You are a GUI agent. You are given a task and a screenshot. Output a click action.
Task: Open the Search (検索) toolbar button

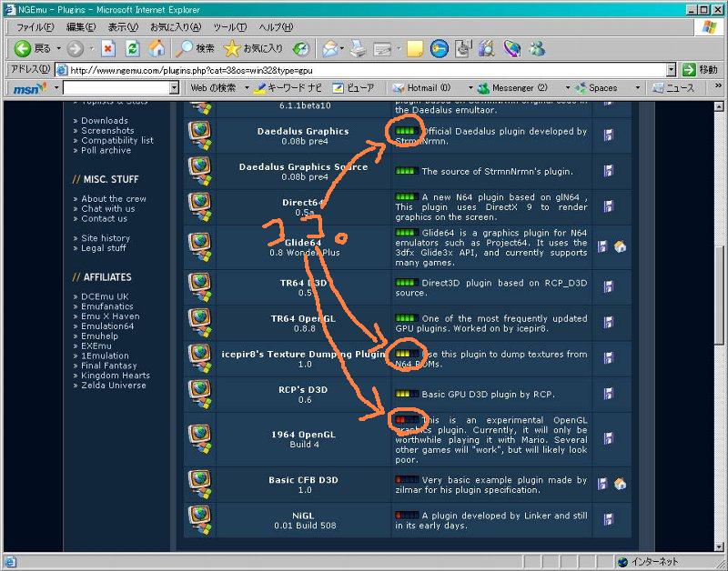[x=195, y=49]
